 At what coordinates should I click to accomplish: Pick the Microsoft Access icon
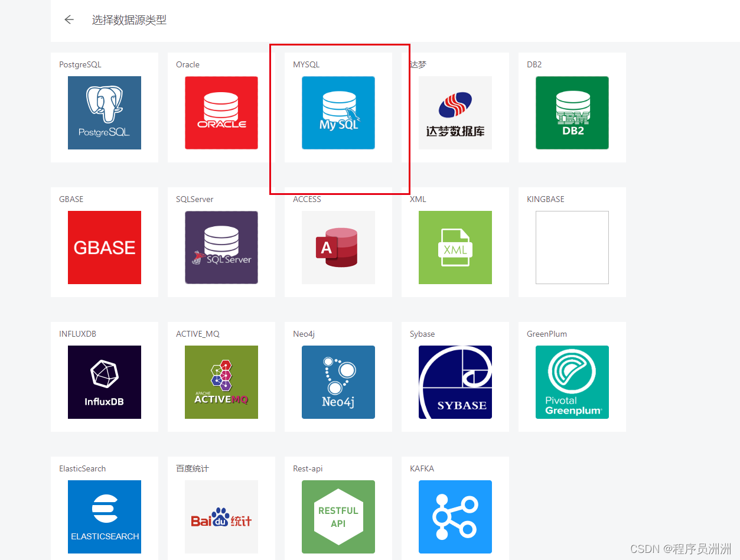(x=338, y=248)
